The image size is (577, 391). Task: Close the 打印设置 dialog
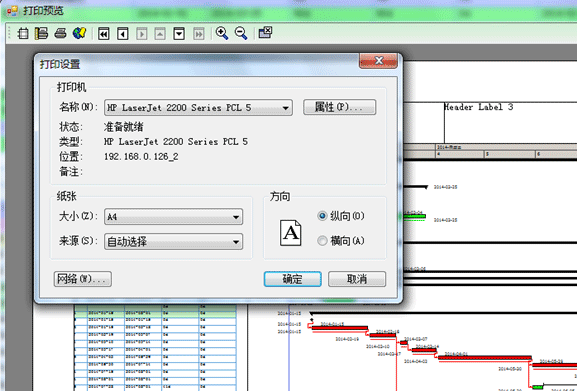tap(378, 61)
